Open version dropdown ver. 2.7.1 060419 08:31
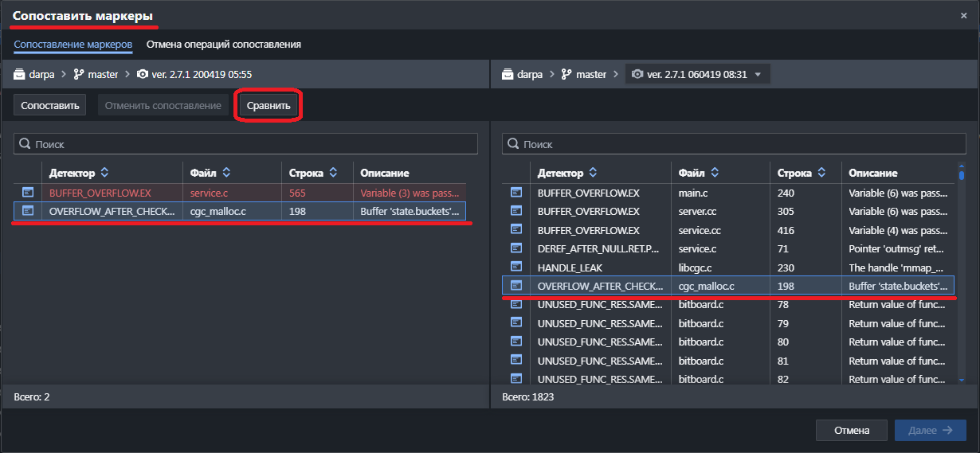This screenshot has height=453, width=980. click(x=697, y=74)
